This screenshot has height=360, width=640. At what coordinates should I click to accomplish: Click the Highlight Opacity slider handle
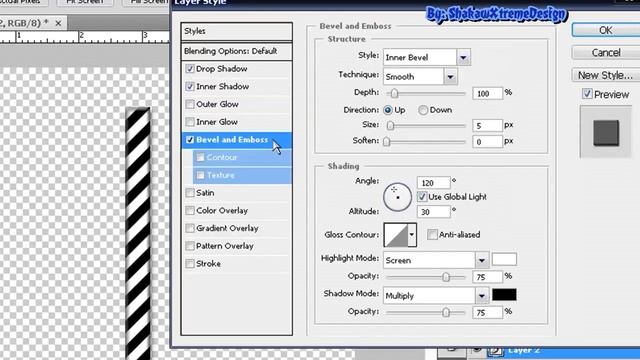(x=446, y=277)
